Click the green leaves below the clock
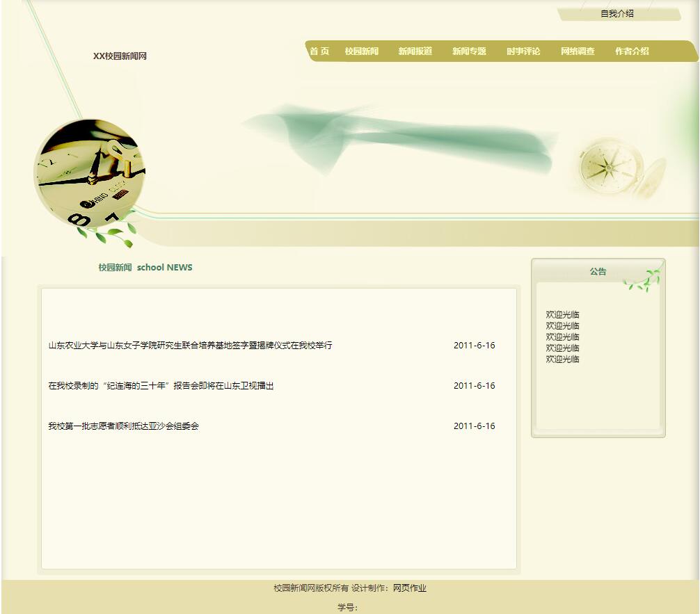The width and height of the screenshot is (700, 614). [113, 234]
